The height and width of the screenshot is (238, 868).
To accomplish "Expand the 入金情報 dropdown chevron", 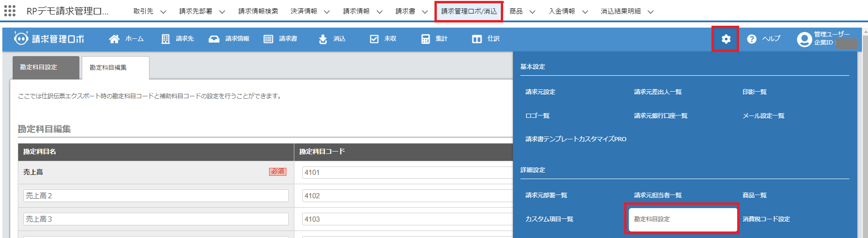I will click(x=585, y=12).
